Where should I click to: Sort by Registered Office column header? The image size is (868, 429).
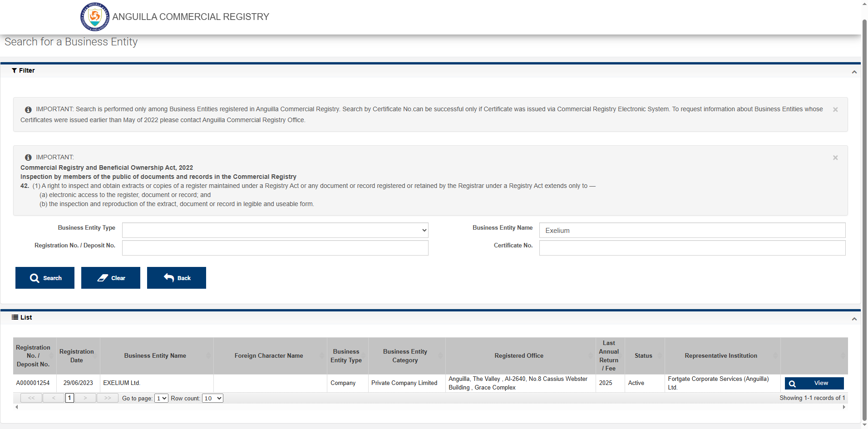(x=519, y=356)
